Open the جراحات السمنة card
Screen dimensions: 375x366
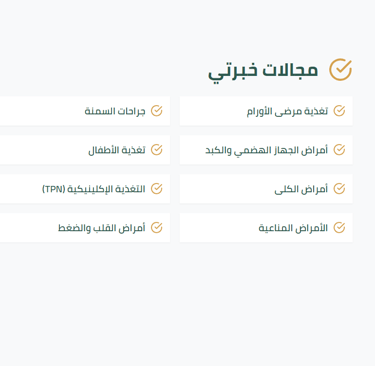(83, 111)
